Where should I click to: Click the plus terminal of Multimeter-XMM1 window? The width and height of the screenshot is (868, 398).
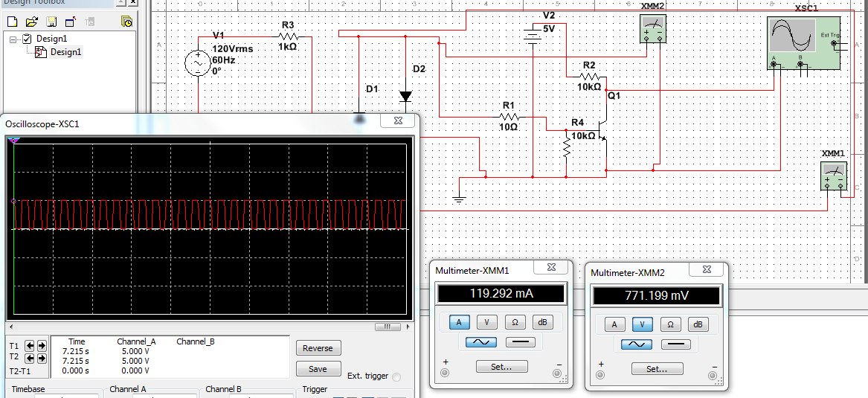pyautogui.click(x=445, y=372)
